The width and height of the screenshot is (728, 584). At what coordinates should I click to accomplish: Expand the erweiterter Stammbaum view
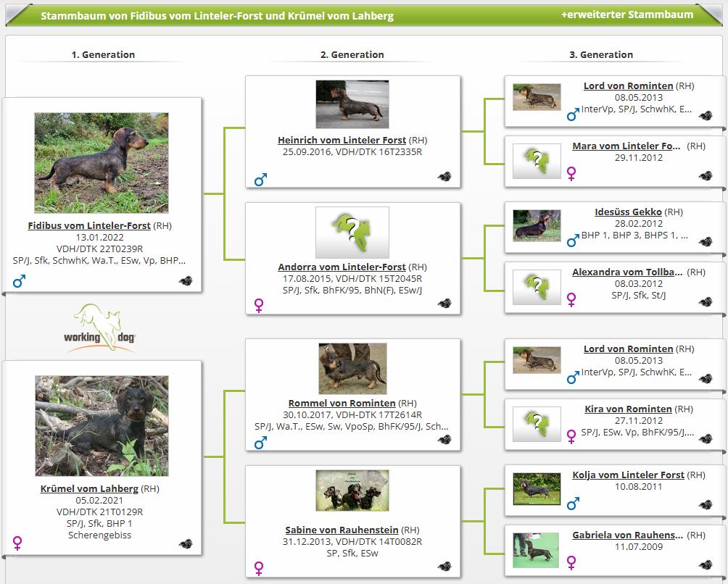tap(627, 14)
